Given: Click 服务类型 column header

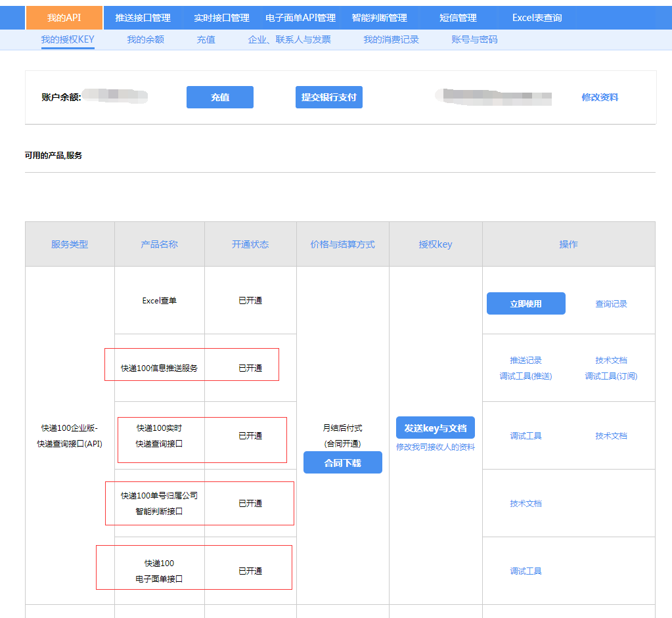Looking at the screenshot, I should 70,244.
